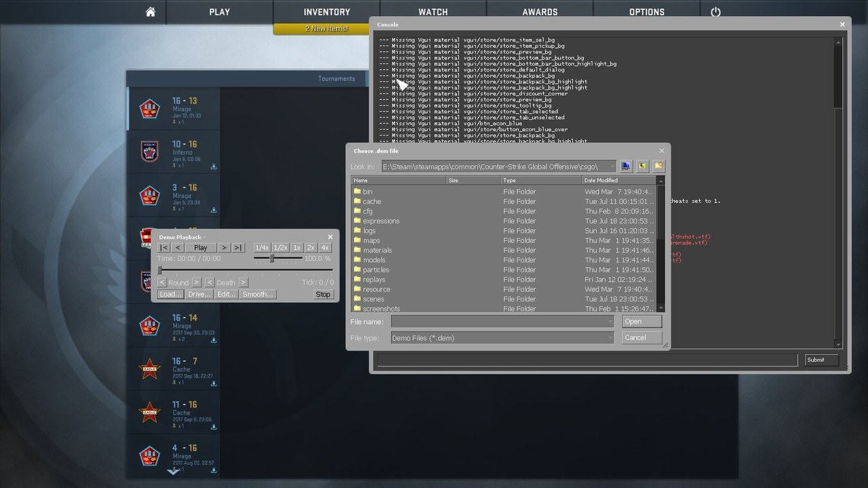Jump to demo start button
868x488 pixels.
point(164,247)
